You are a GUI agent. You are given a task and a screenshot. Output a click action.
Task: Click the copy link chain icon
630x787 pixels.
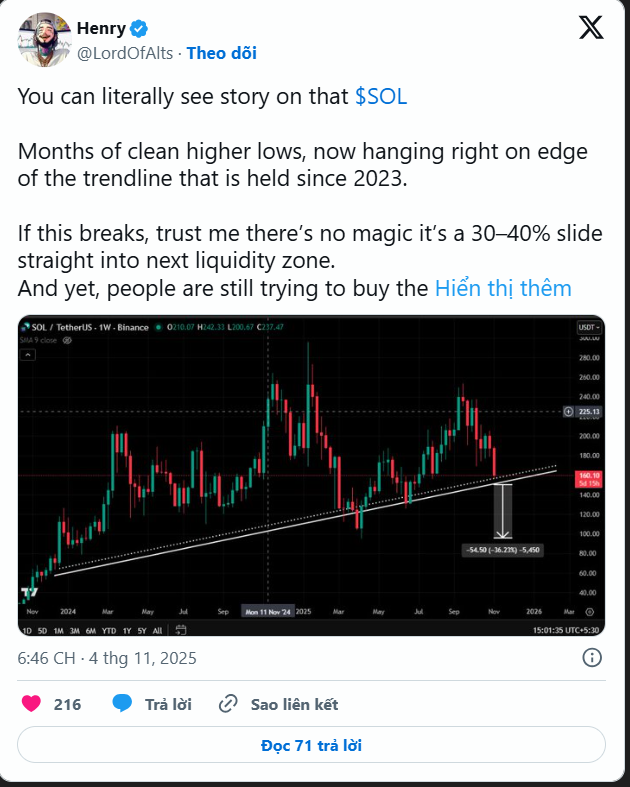point(228,704)
